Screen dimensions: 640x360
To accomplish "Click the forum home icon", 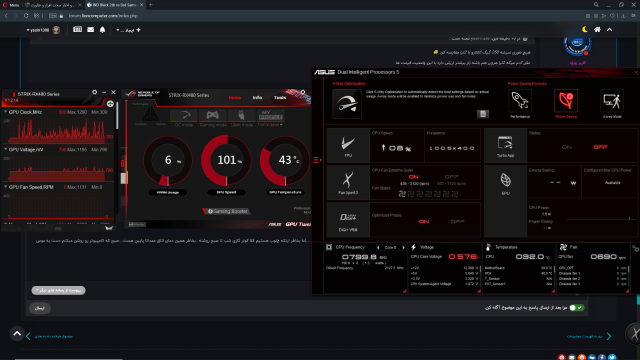I will (597, 30).
